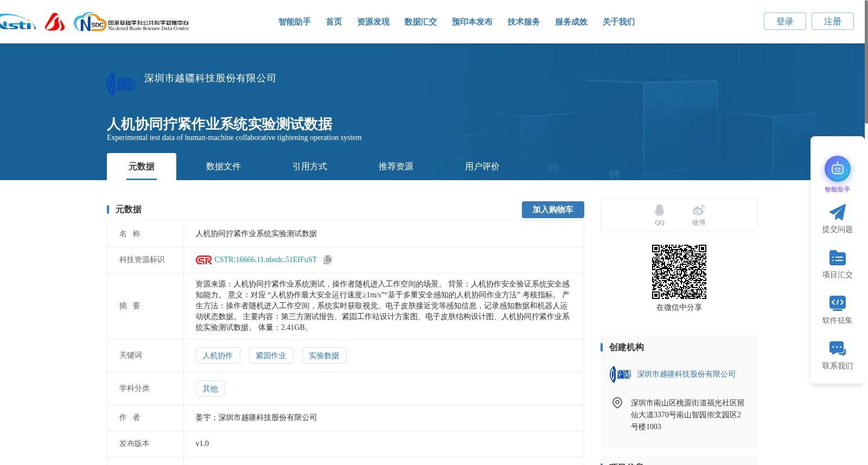Open 智能助手 in top navigation
868x465 pixels.
tap(295, 22)
